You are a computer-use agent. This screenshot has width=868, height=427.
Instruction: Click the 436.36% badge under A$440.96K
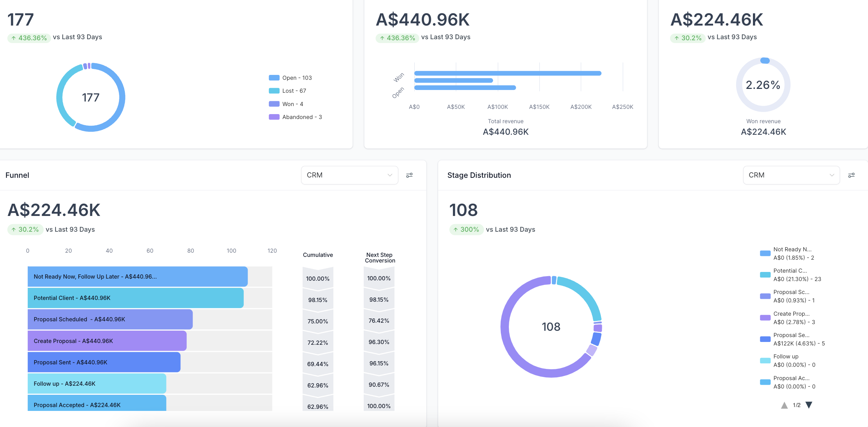click(397, 38)
